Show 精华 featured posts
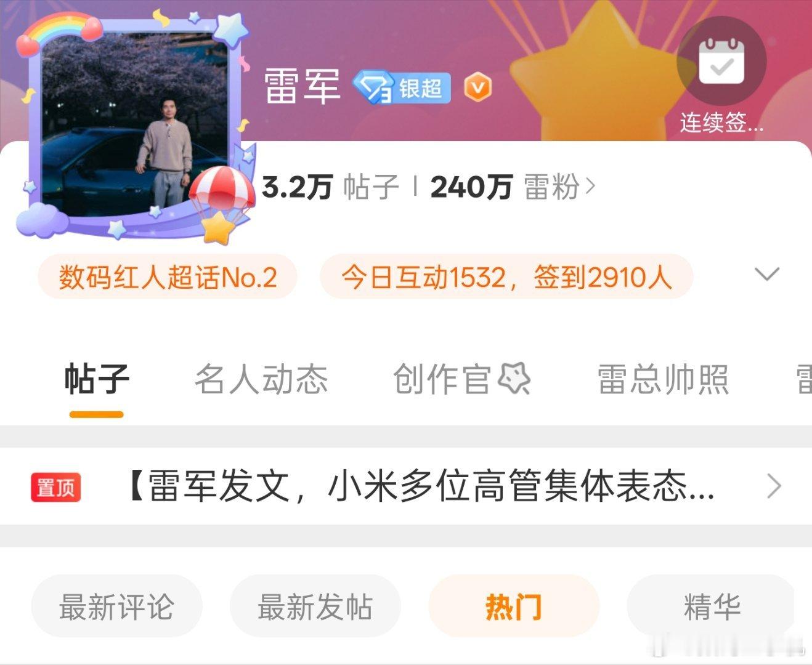 [712, 607]
